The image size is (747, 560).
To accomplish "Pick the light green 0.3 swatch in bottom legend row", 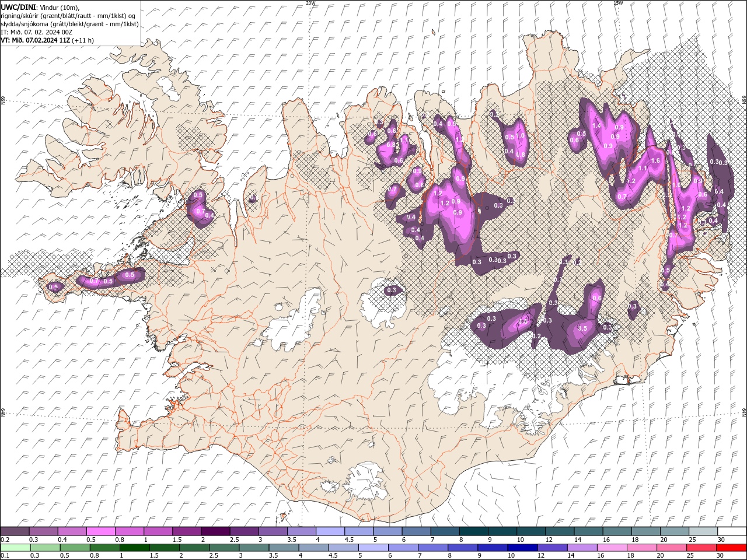I will click(x=45, y=547).
